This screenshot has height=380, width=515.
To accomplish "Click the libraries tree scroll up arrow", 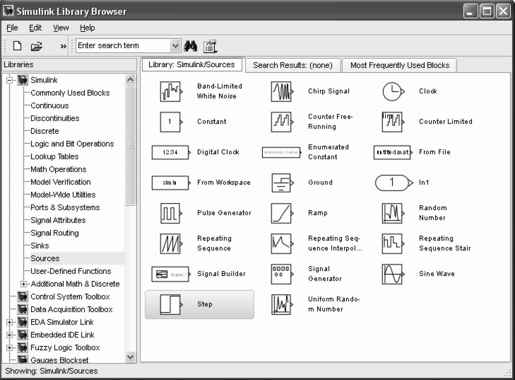I will point(131,80).
